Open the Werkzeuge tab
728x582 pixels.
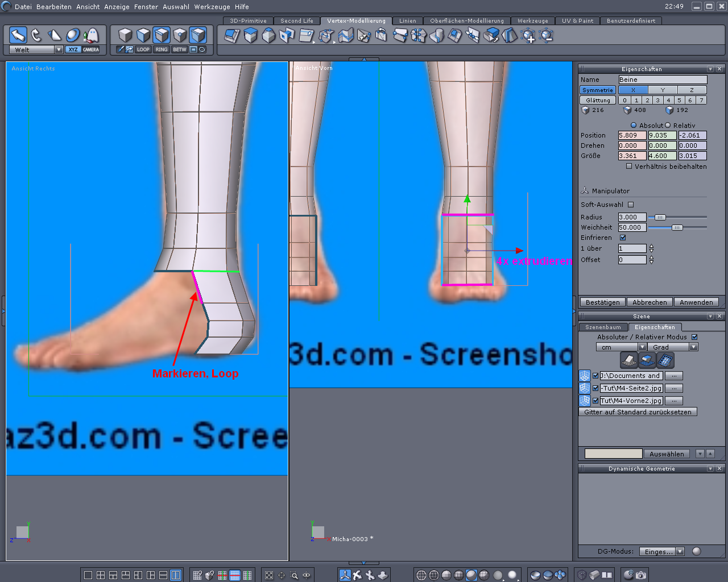533,20
